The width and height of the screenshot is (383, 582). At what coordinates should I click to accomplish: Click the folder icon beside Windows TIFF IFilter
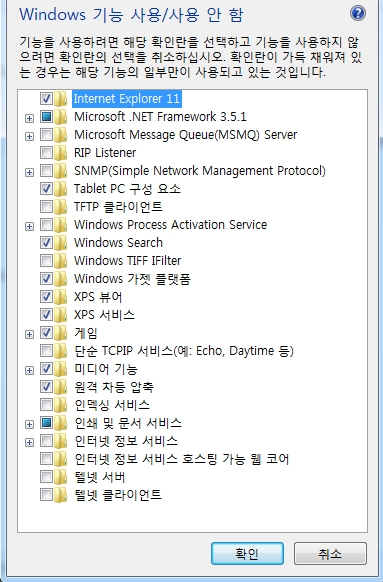pos(60,261)
